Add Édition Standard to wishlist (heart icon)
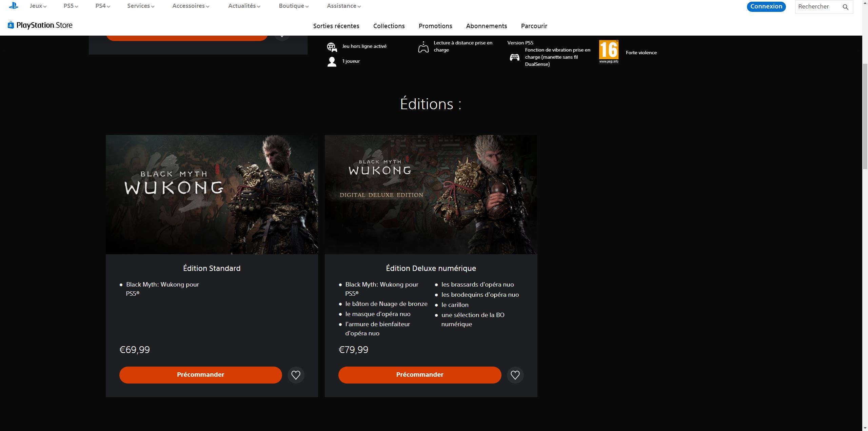Screen dimensions: 868x431 (296, 375)
